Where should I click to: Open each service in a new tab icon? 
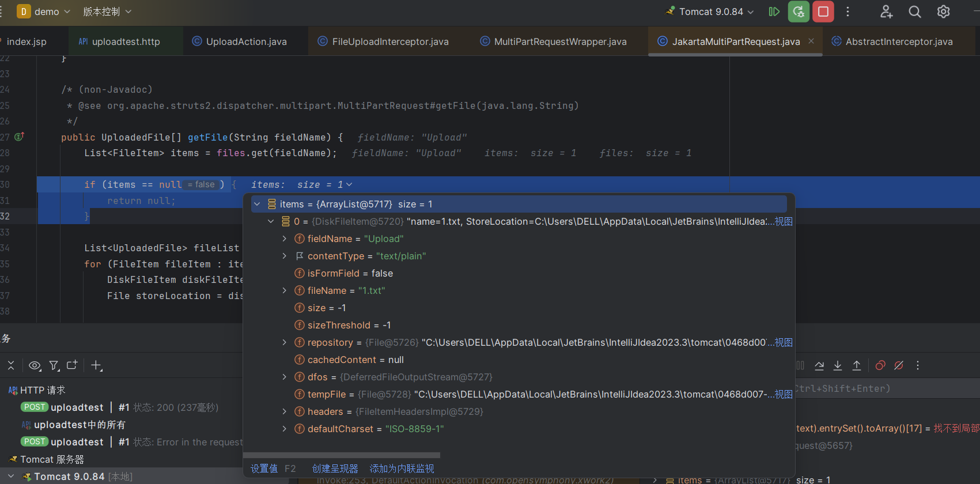pyautogui.click(x=72, y=365)
